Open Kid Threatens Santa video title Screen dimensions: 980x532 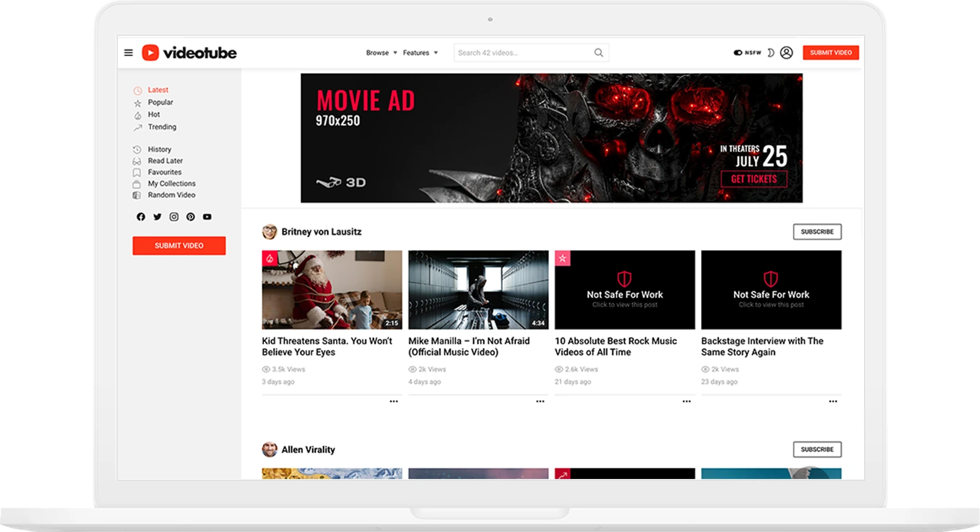[x=327, y=346]
